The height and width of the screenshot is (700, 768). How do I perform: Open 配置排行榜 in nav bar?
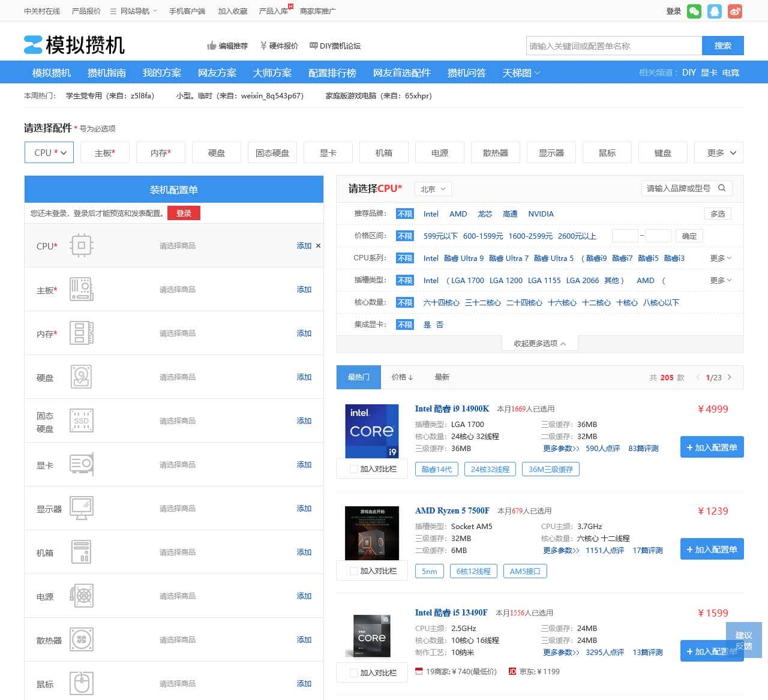(332, 73)
